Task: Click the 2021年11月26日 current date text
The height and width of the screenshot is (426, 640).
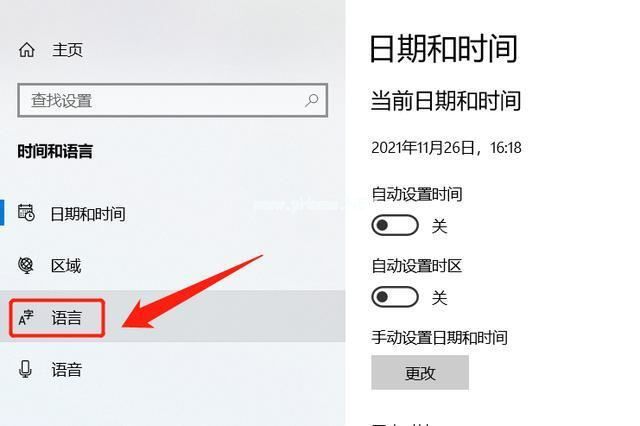Action: click(423, 148)
